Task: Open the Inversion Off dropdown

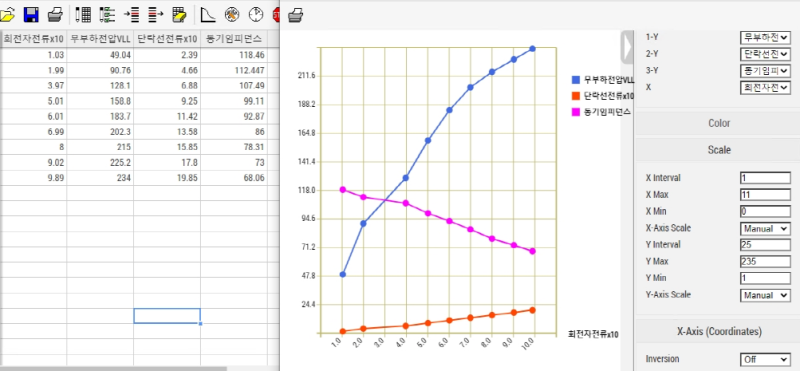Action: 765,359
